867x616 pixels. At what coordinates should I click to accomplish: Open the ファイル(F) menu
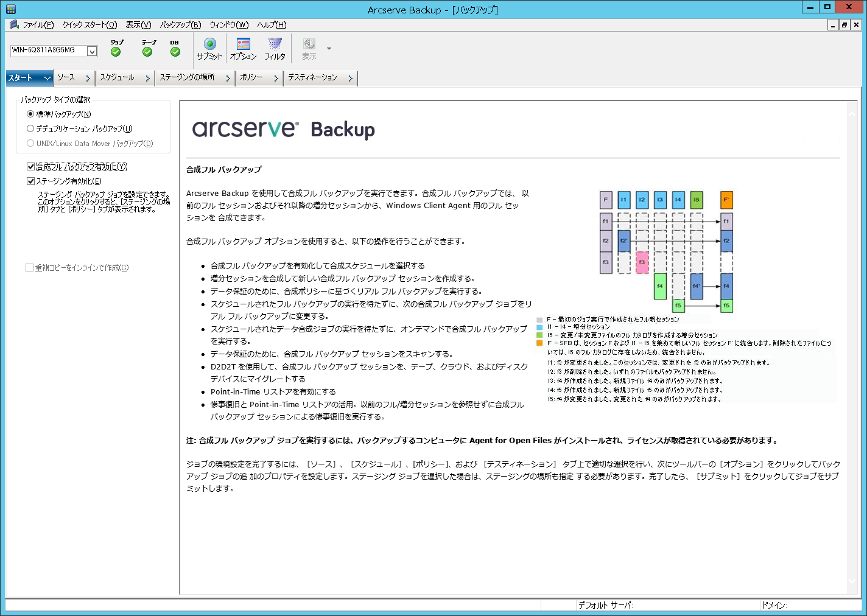tap(38, 25)
